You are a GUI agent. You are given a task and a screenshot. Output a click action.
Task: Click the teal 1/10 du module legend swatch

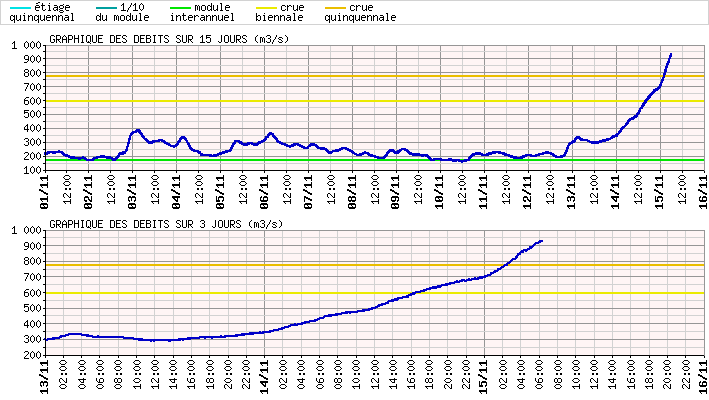click(107, 8)
